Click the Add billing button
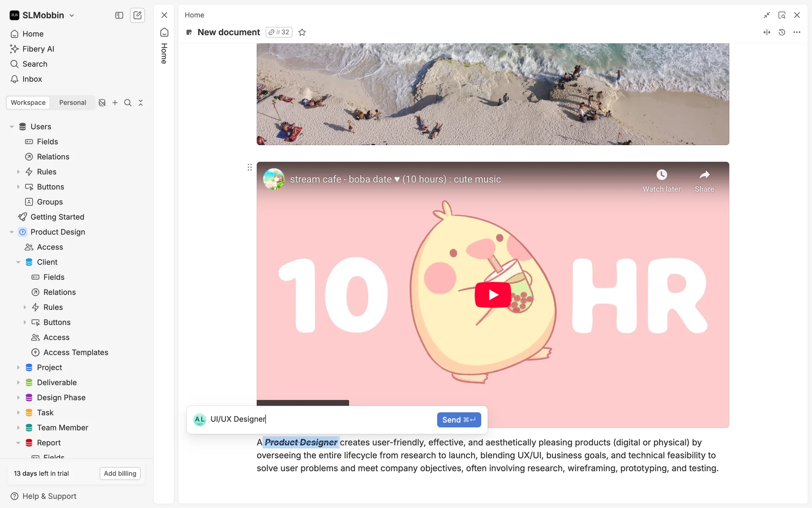This screenshot has width=812, height=508. click(x=120, y=473)
